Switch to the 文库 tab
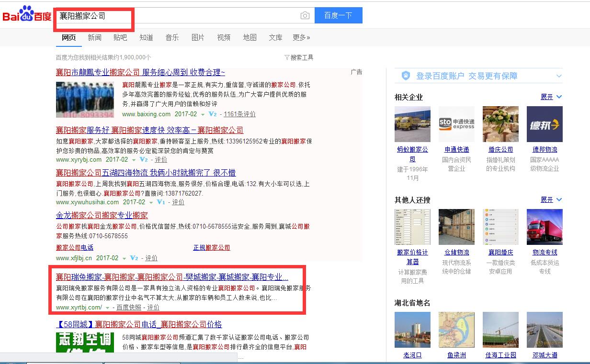Image resolution: width=590 pixels, height=364 pixels. tap(275, 37)
